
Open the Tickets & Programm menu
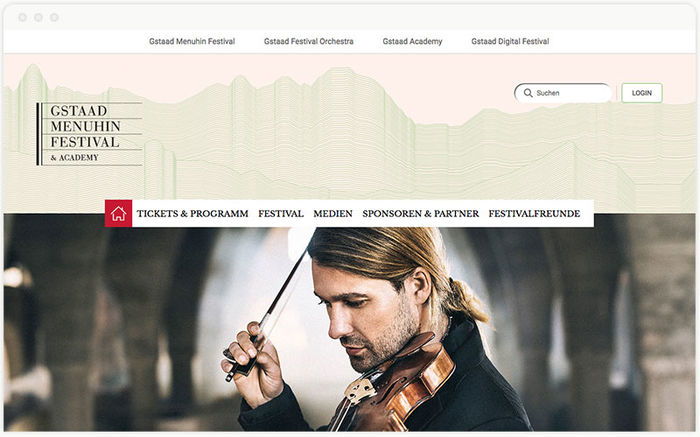[192, 214]
